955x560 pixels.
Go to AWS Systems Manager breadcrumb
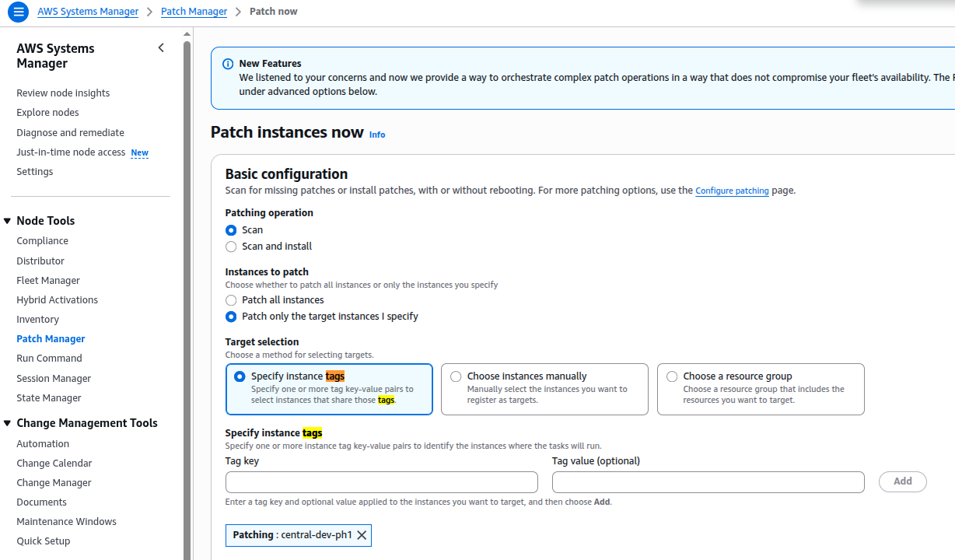tap(88, 12)
